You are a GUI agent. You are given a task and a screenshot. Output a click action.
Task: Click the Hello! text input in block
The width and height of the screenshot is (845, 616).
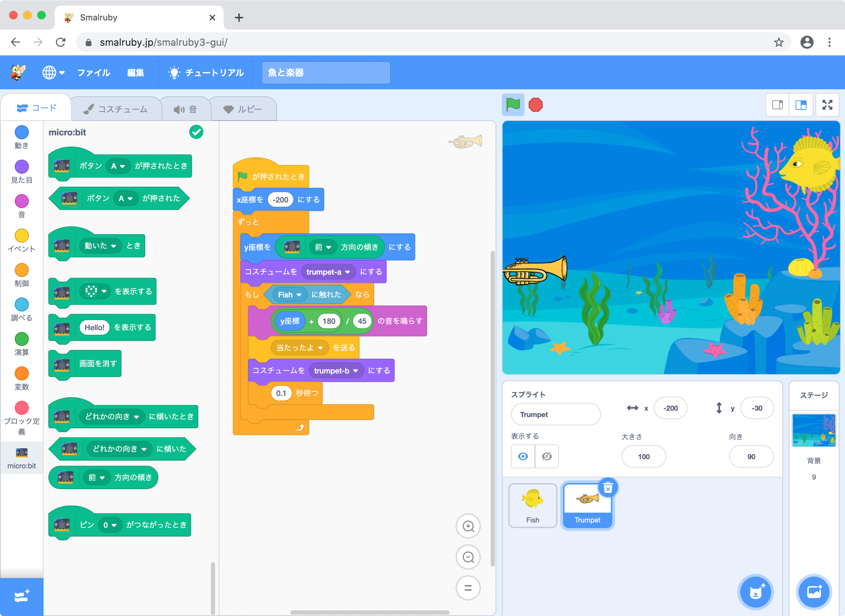click(94, 327)
